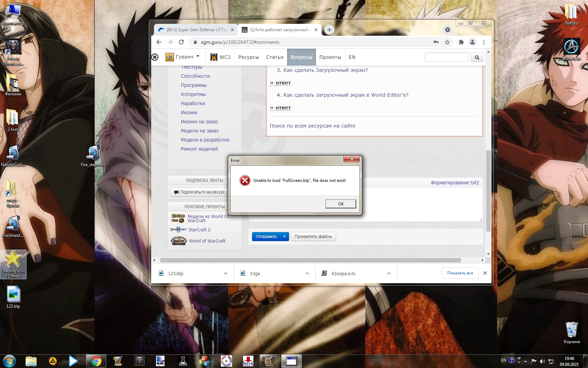Open the Форматирование txt2 link

[455, 183]
